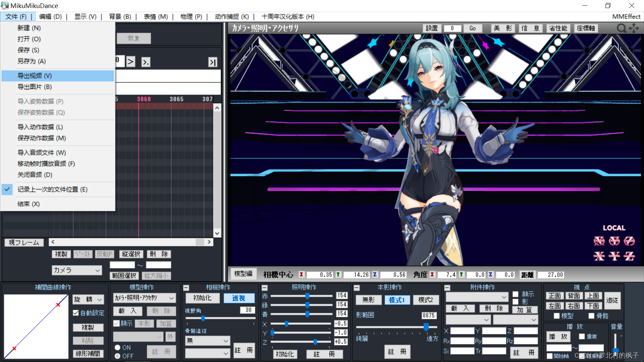Toggle the 自動設定 checkbox
The image size is (644, 362).
76,313
